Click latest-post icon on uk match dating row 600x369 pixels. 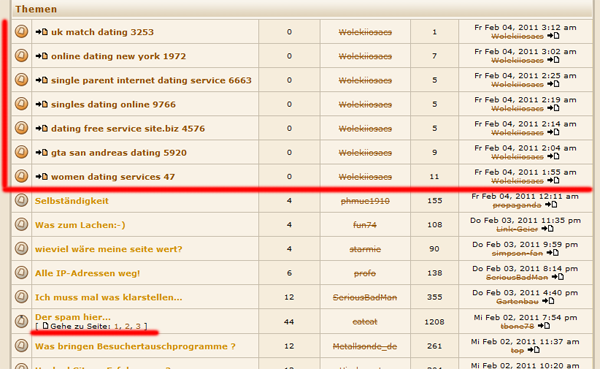[x=553, y=36]
